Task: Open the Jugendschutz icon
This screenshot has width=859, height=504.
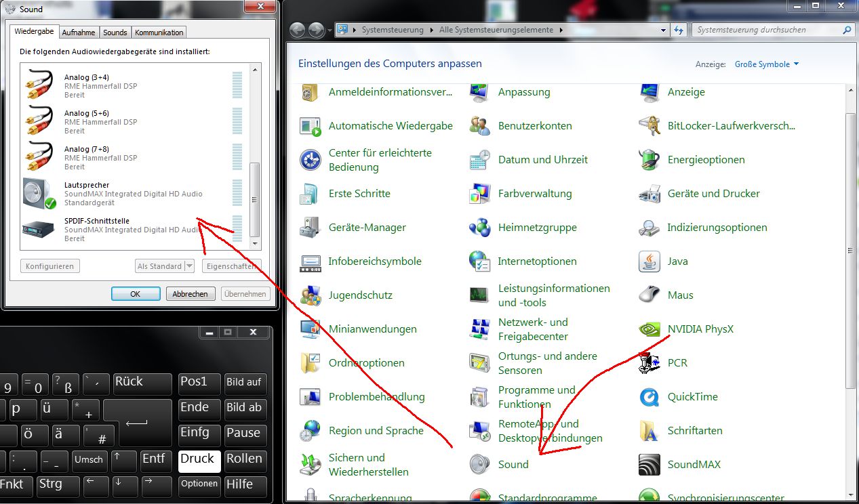Action: (x=311, y=295)
